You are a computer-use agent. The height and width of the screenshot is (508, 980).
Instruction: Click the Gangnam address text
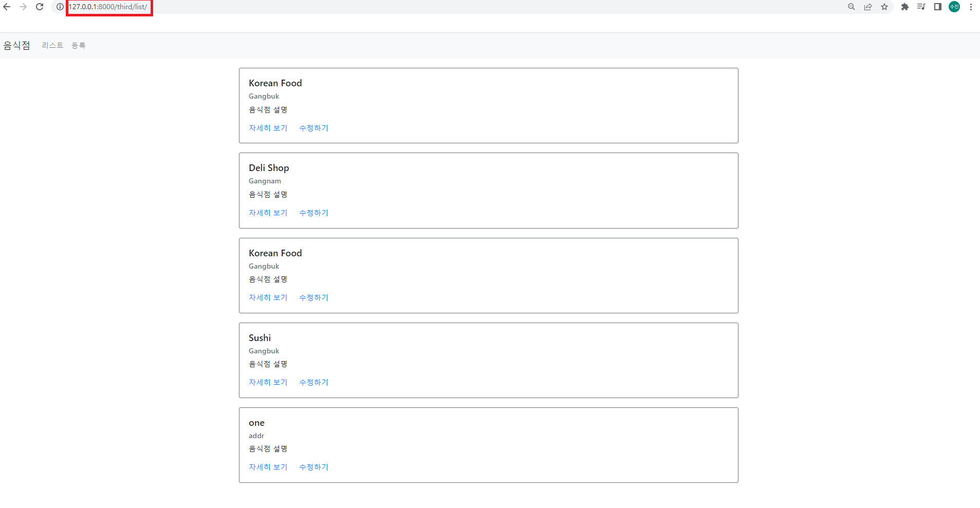coord(265,181)
